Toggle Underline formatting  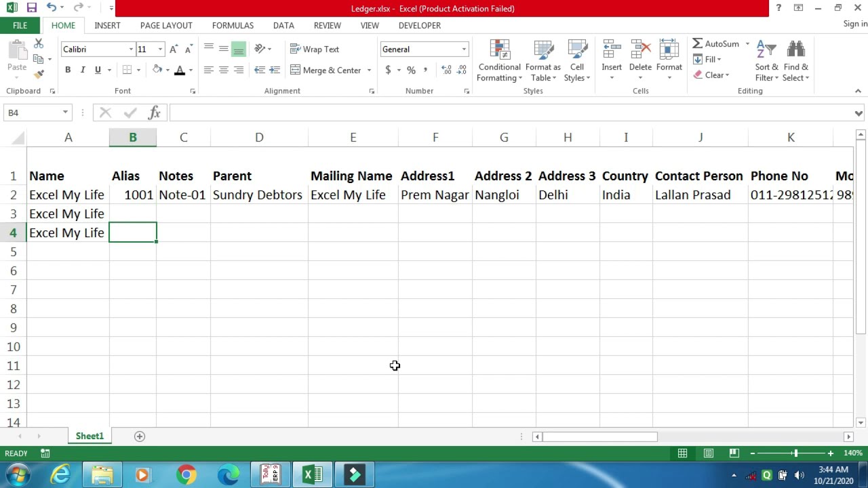[98, 70]
